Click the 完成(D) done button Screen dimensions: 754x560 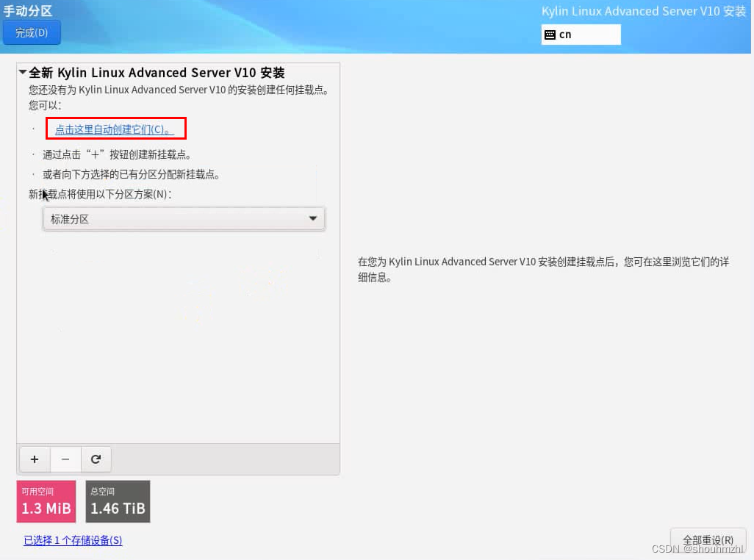[x=32, y=32]
